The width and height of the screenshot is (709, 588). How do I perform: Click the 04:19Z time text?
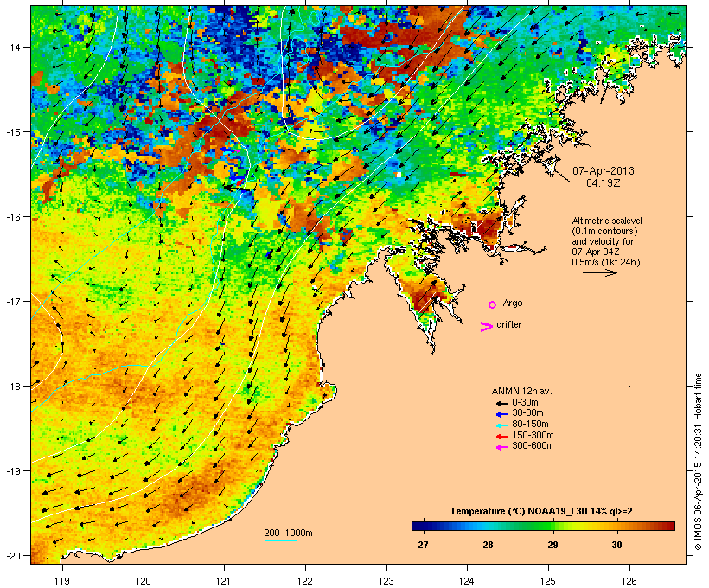[x=604, y=183]
